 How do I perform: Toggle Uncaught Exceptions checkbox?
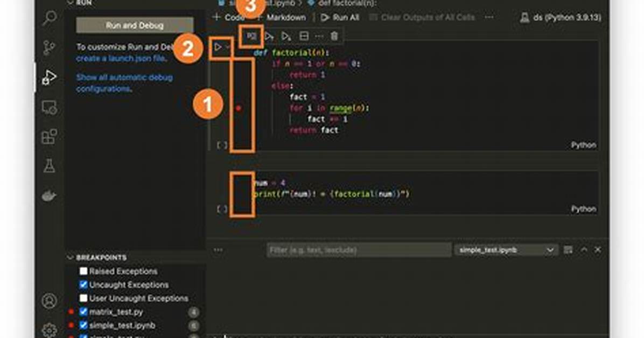pyautogui.click(x=83, y=285)
